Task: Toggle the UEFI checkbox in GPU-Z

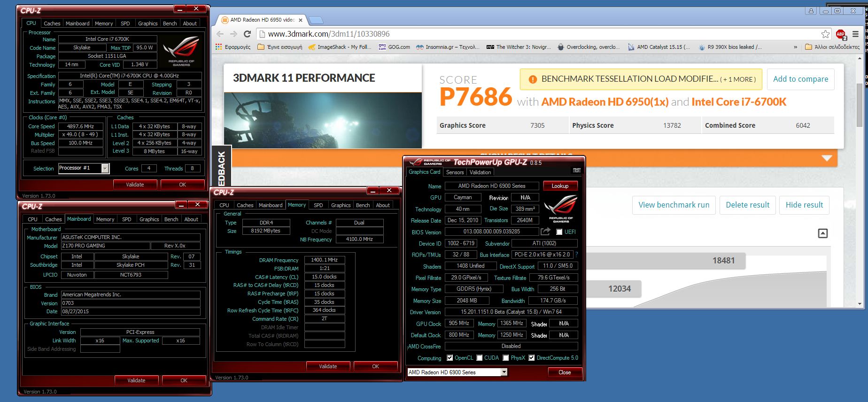Action: 559,232
